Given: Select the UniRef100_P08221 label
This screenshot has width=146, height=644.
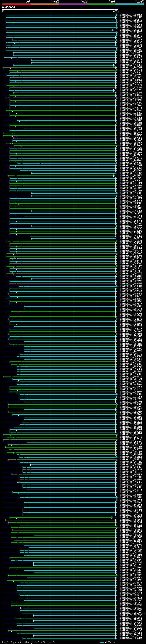Looking at the screenshot, I should (x=131, y=376).
